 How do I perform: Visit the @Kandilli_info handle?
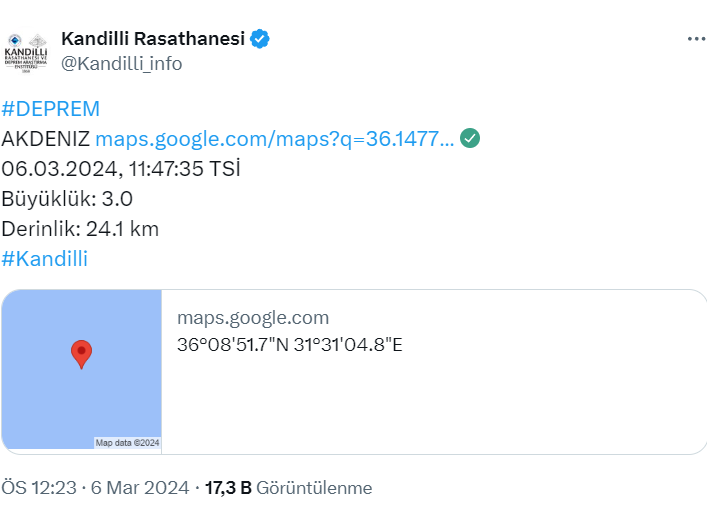pos(122,64)
